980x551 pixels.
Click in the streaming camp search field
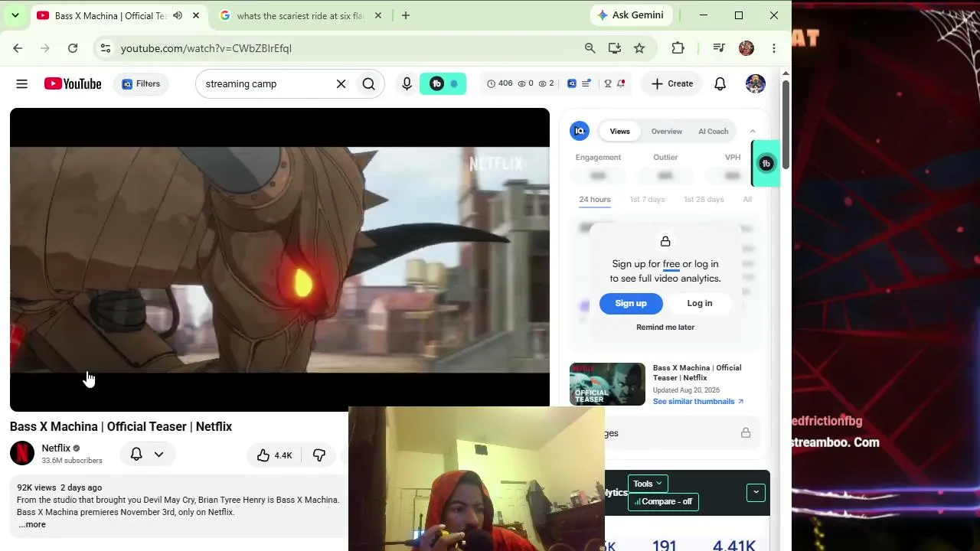tap(266, 84)
